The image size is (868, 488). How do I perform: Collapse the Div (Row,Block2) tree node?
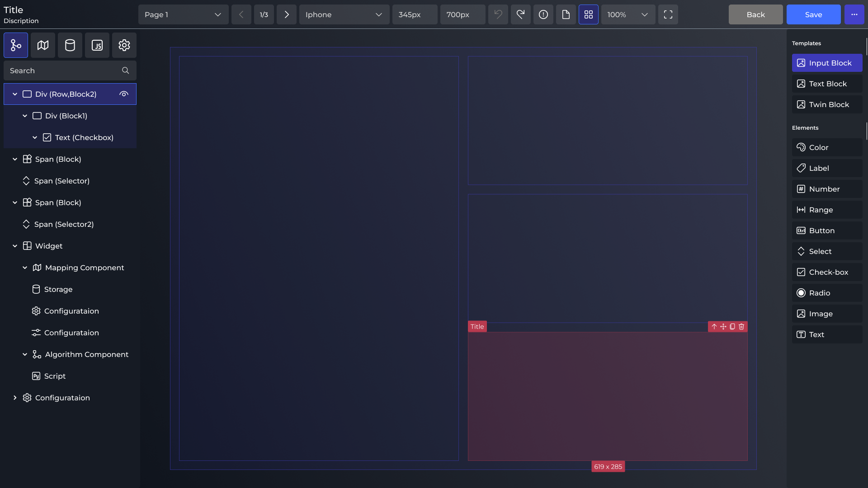coord(15,94)
